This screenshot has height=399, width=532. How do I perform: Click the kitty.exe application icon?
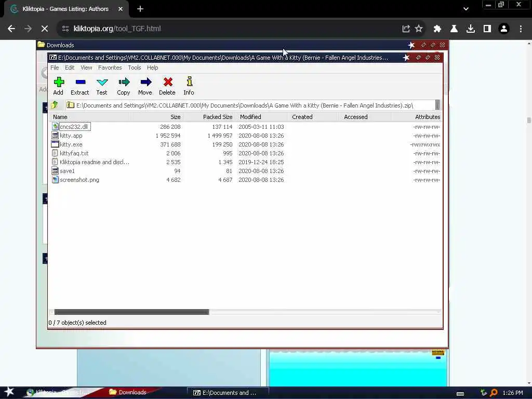coord(55,144)
